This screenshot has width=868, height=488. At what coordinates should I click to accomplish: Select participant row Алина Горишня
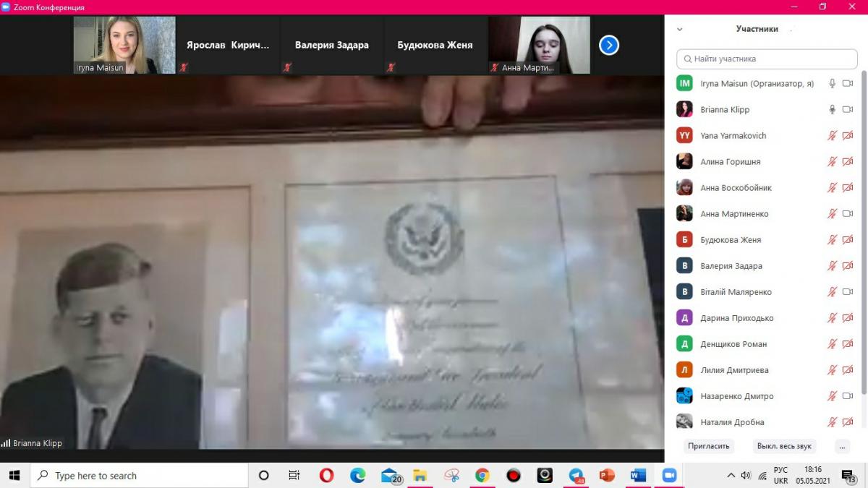[x=765, y=162]
